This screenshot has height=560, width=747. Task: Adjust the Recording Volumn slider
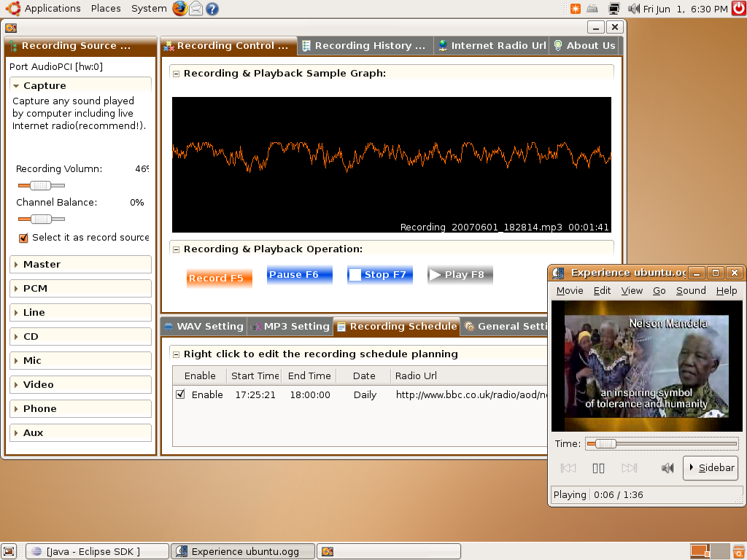[41, 186]
